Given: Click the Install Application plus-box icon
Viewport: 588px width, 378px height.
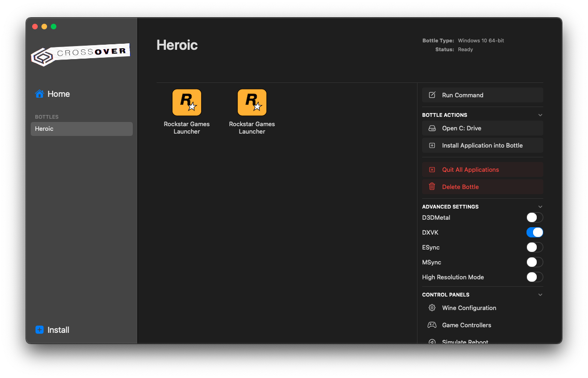Looking at the screenshot, I should (x=432, y=145).
